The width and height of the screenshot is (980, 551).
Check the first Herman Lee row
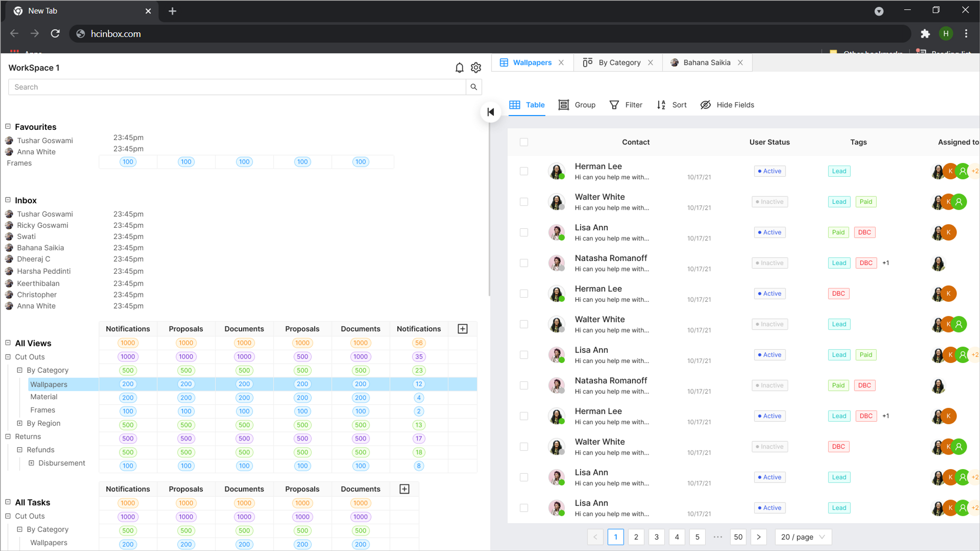(x=524, y=171)
